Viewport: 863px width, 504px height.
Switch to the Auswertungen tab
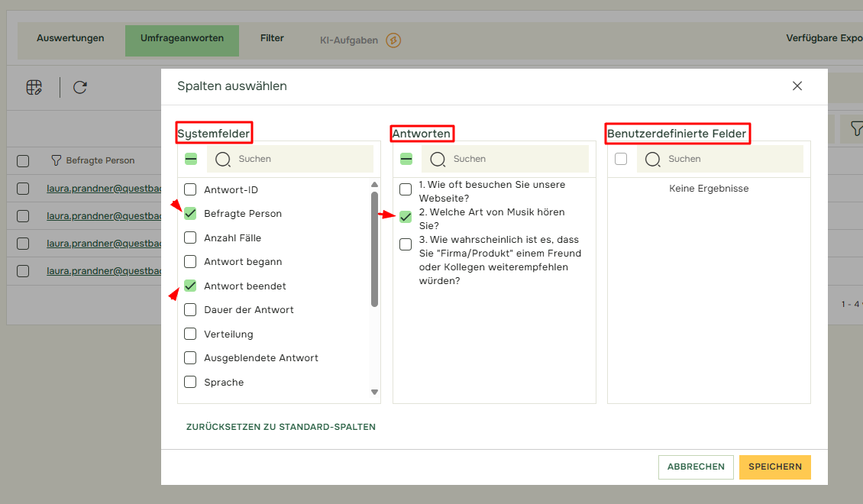[x=70, y=38]
